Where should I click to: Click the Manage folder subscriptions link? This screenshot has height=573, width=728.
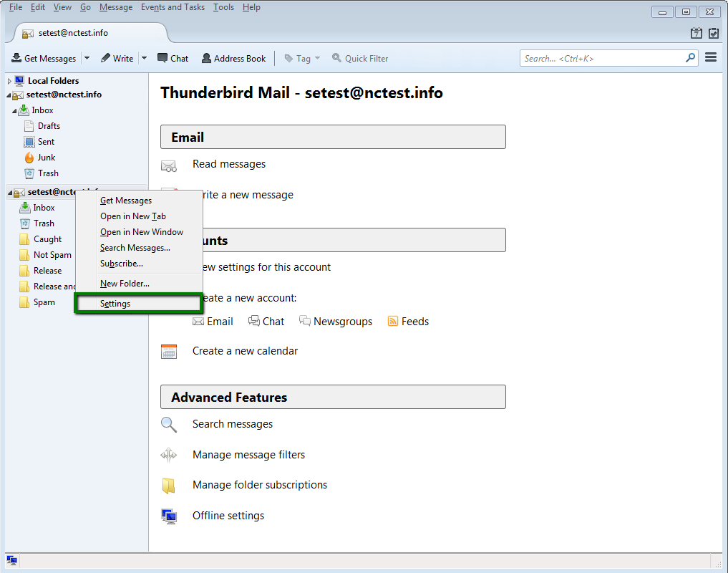click(260, 485)
